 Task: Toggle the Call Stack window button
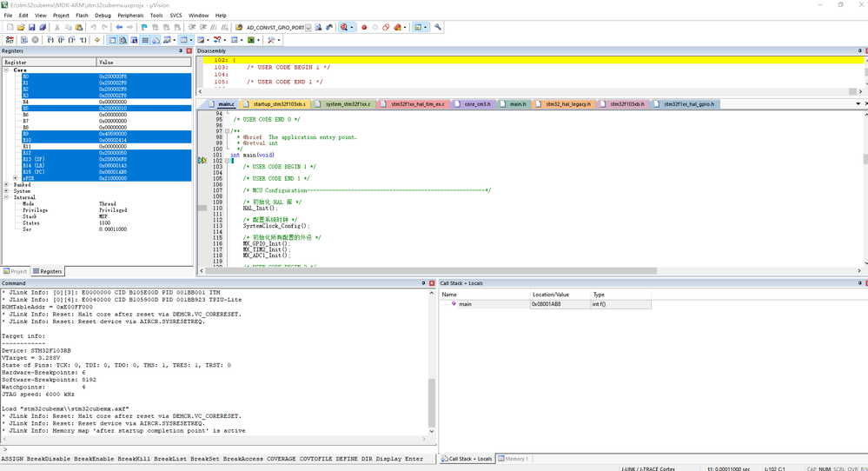point(156,40)
